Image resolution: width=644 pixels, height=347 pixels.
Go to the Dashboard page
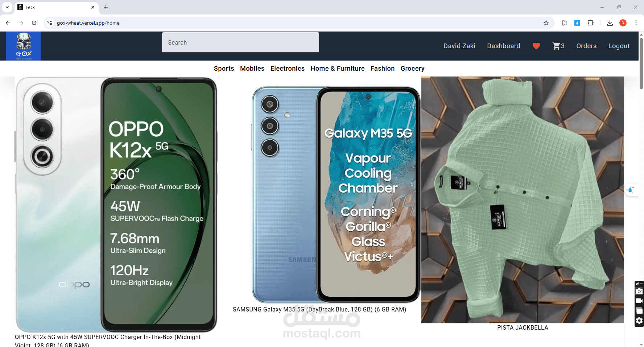point(504,46)
